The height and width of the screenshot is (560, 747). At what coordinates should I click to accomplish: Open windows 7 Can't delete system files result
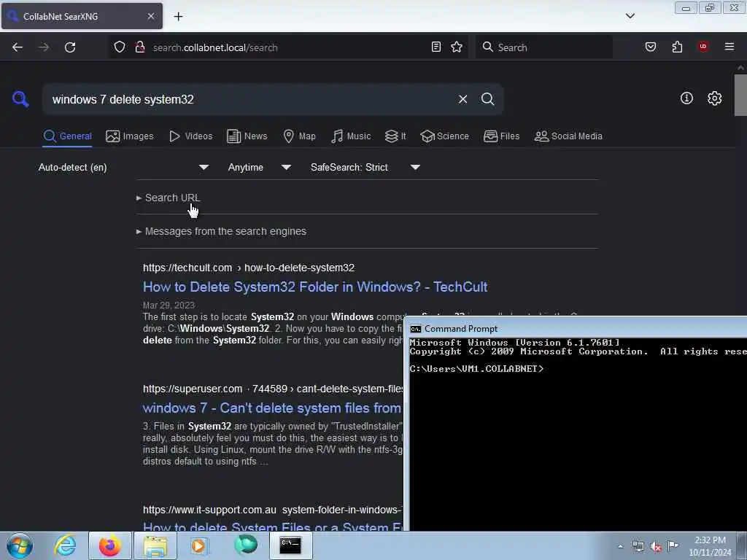tap(272, 408)
